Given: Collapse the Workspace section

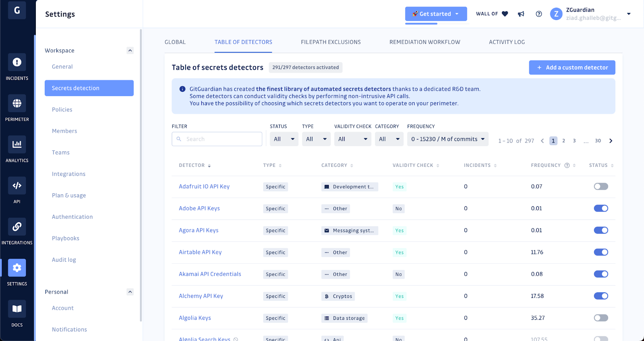Looking at the screenshot, I should click(130, 51).
